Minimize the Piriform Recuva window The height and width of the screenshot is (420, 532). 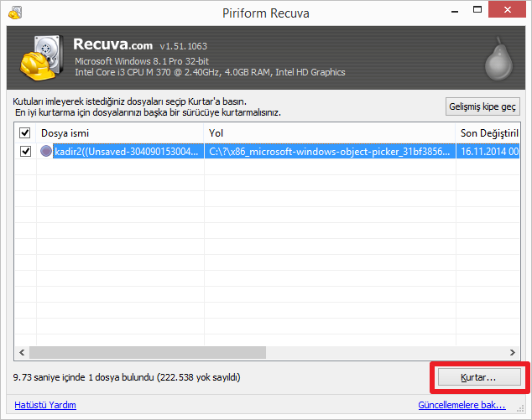coord(455,11)
